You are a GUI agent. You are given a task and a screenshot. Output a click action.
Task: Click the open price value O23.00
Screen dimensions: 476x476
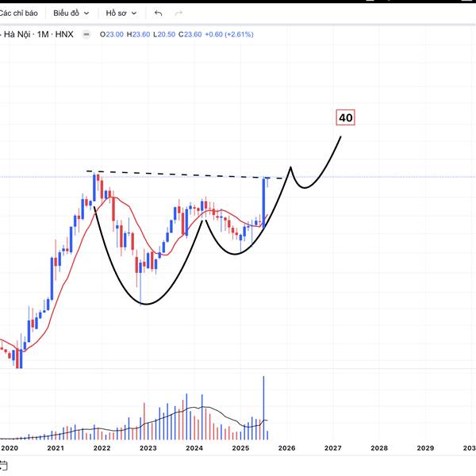111,34
